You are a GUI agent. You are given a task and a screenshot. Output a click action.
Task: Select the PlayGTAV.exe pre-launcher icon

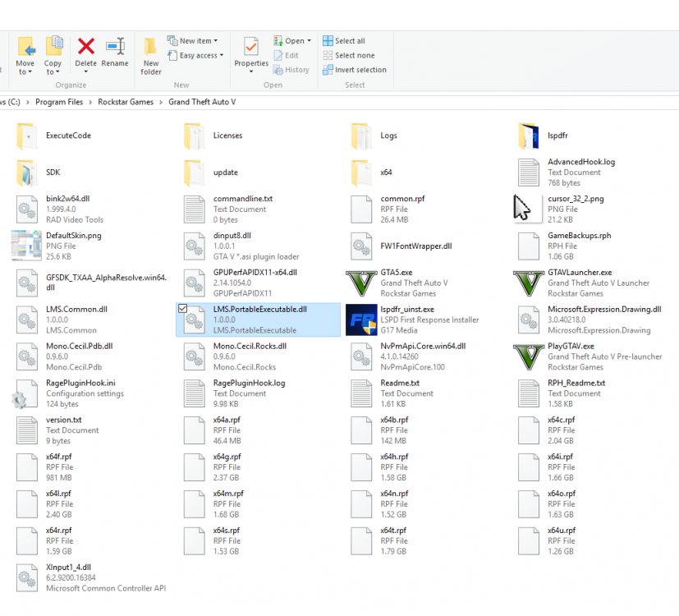(528, 356)
